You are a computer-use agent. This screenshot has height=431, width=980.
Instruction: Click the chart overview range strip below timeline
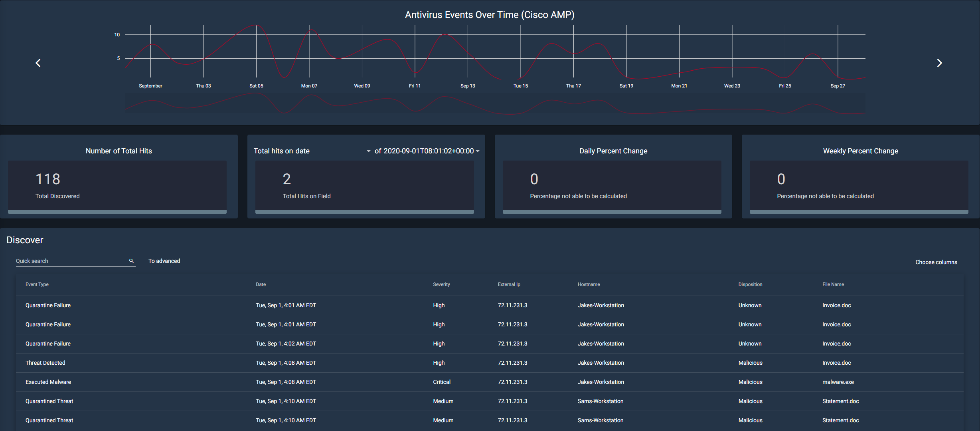click(x=495, y=103)
